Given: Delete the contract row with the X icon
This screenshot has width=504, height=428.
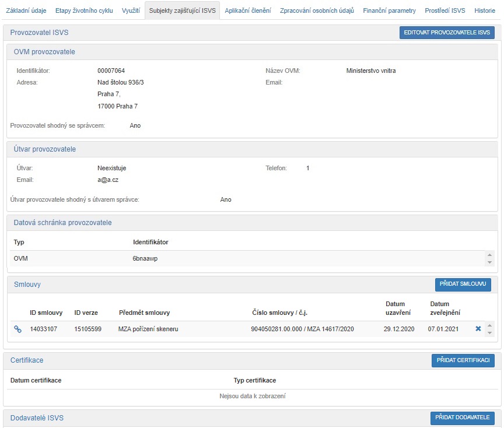Looking at the screenshot, I should 478,329.
